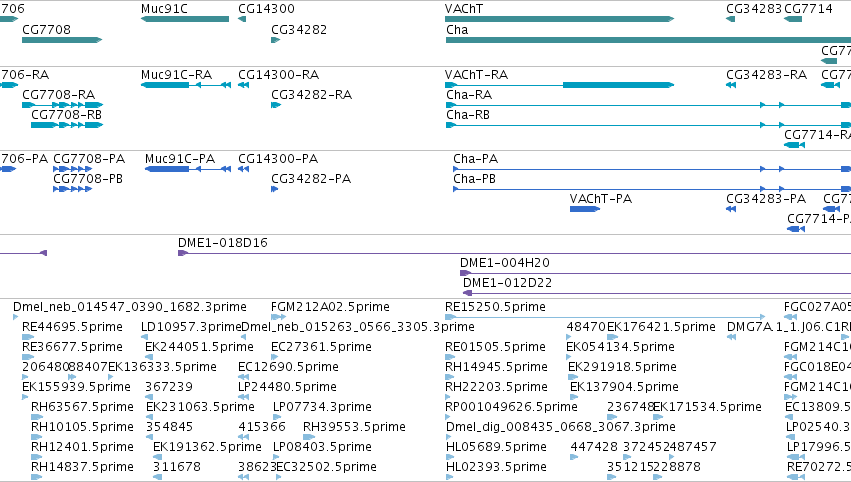Click the RE36677.5prime EST label

(72, 346)
